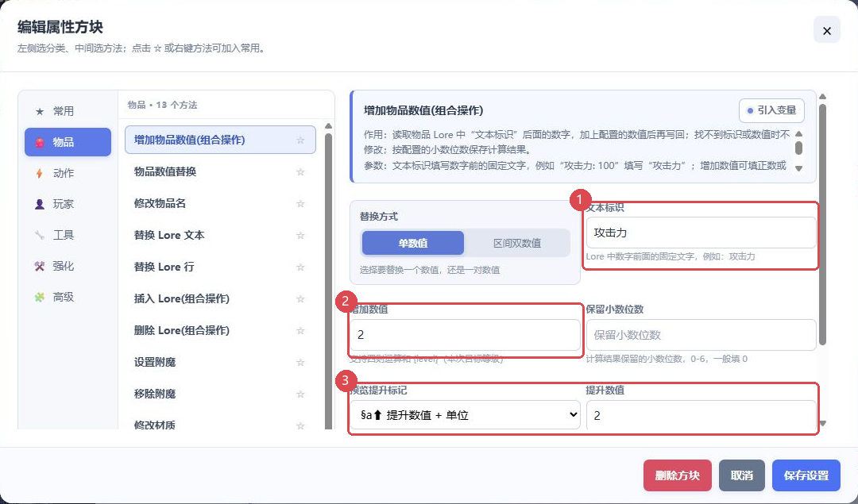Select method 替换 Lore 行
The width and height of the screenshot is (858, 504).
coord(221,267)
